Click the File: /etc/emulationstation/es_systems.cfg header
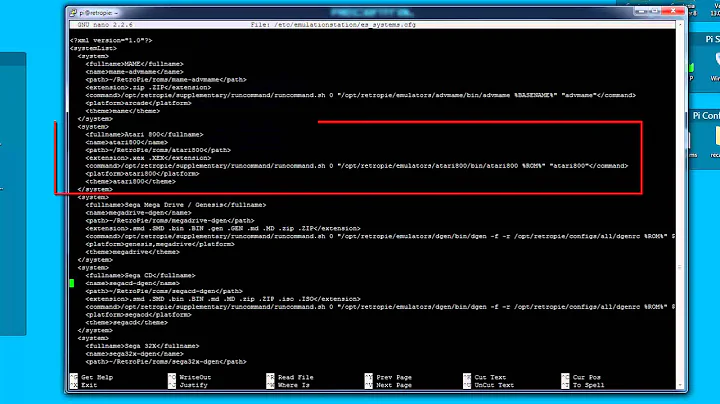The width and height of the screenshot is (720, 404). pos(333,25)
